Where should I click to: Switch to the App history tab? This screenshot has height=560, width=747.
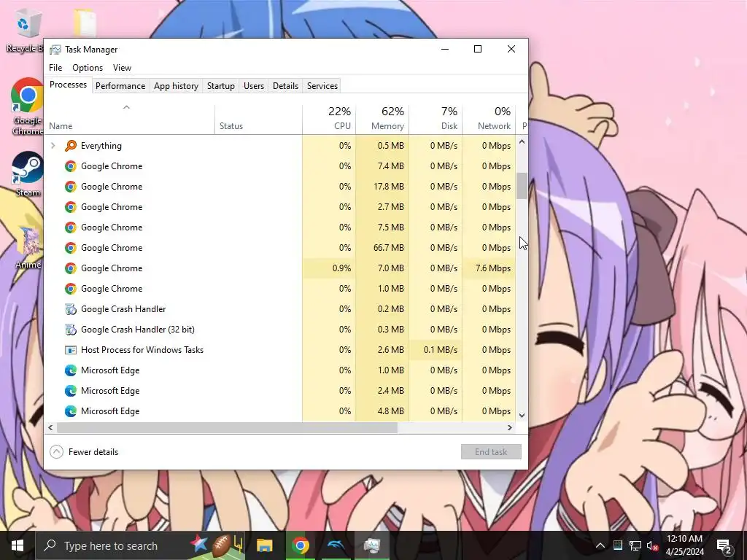point(176,86)
